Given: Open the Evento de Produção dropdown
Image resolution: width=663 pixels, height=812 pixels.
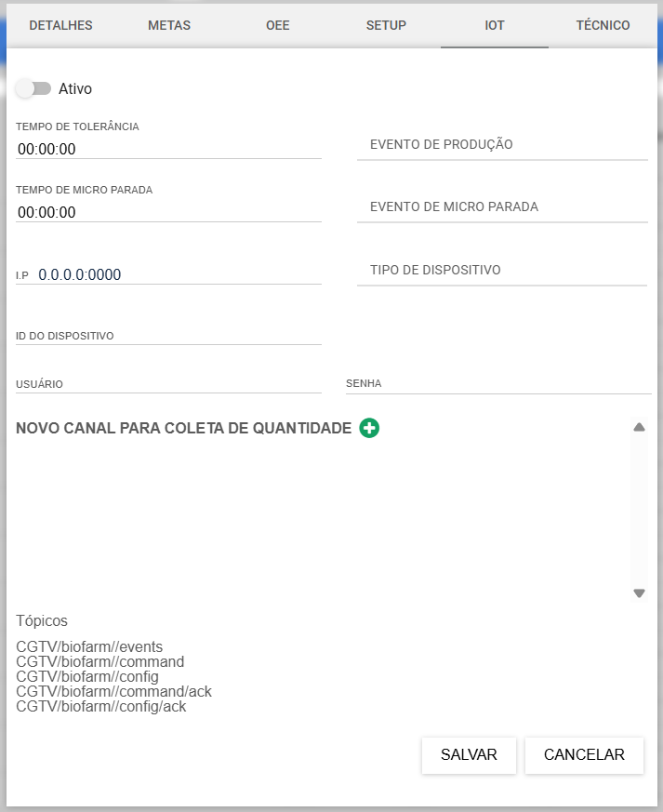Looking at the screenshot, I should [x=502, y=145].
